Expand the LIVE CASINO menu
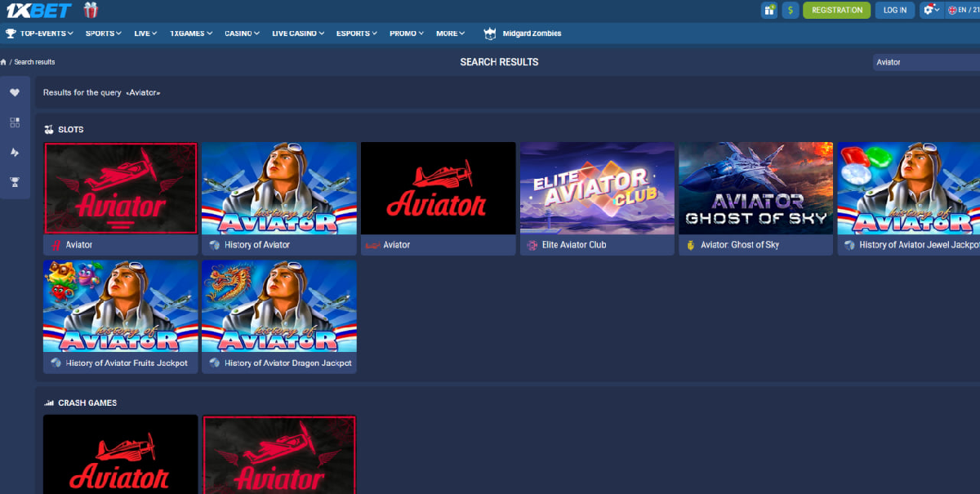 coord(298,33)
